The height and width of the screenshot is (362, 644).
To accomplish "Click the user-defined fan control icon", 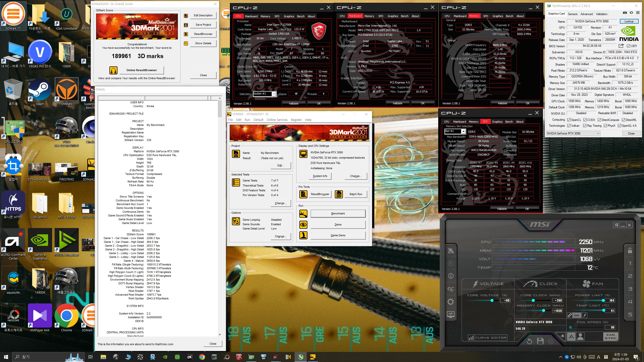I will pos(580,336).
